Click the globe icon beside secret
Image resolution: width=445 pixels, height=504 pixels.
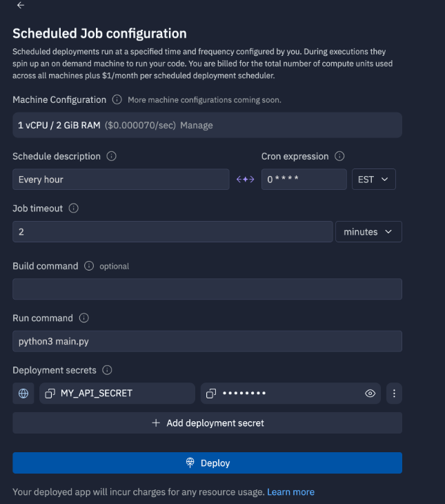24,394
